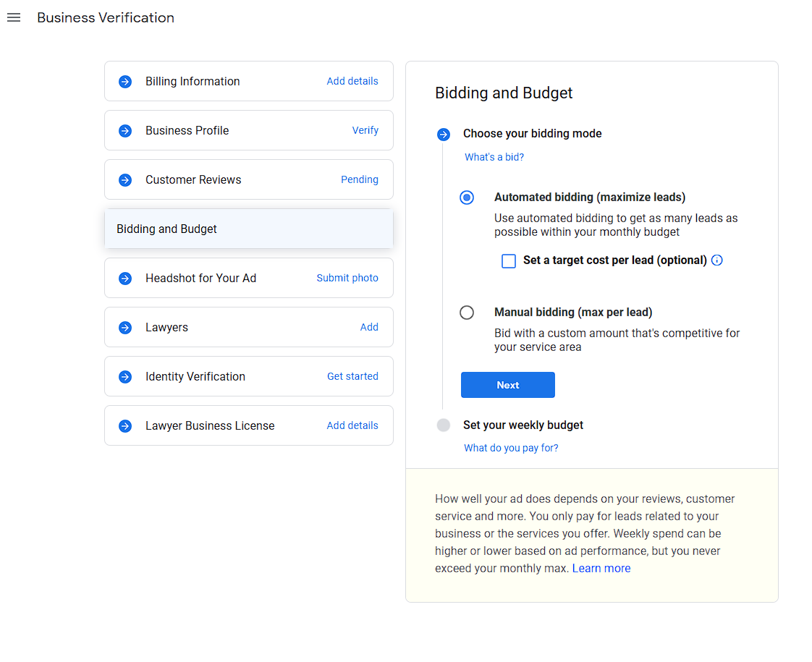Follow the Learn more link
The width and height of the screenshot is (812, 662).
[x=601, y=569]
